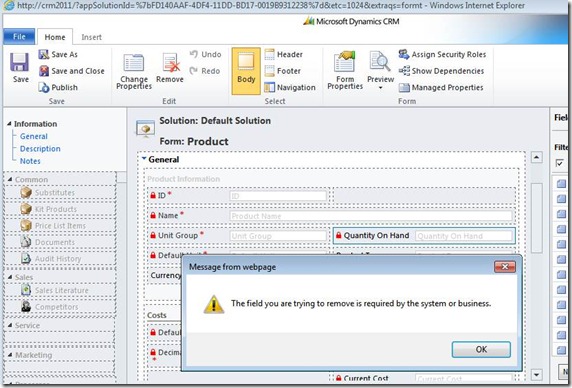Switch to the Home tab
The height and width of the screenshot is (388, 572).
coord(55,37)
